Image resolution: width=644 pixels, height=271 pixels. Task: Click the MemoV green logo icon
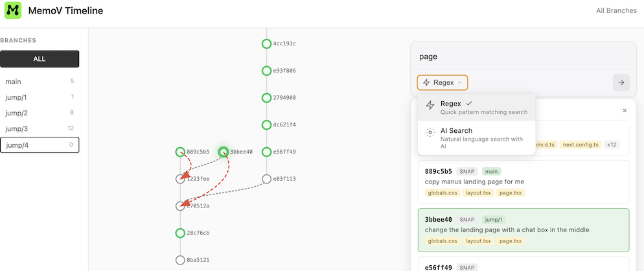(x=13, y=10)
